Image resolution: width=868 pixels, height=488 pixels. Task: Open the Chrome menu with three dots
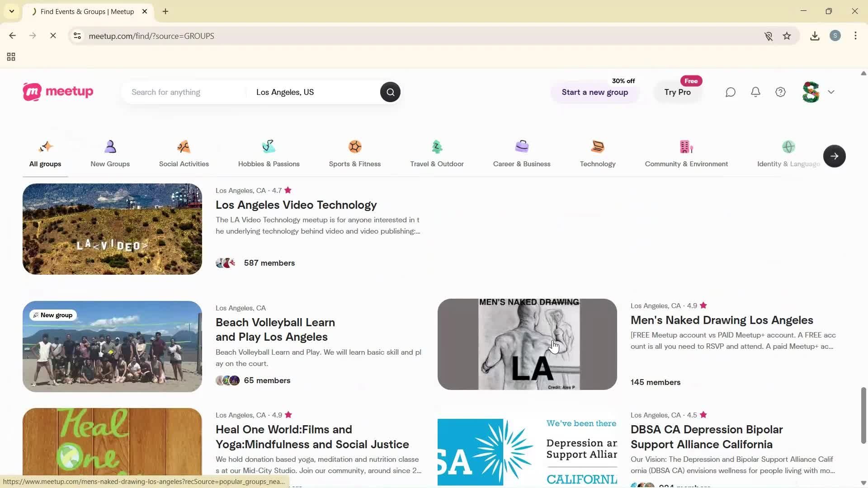[855, 36]
